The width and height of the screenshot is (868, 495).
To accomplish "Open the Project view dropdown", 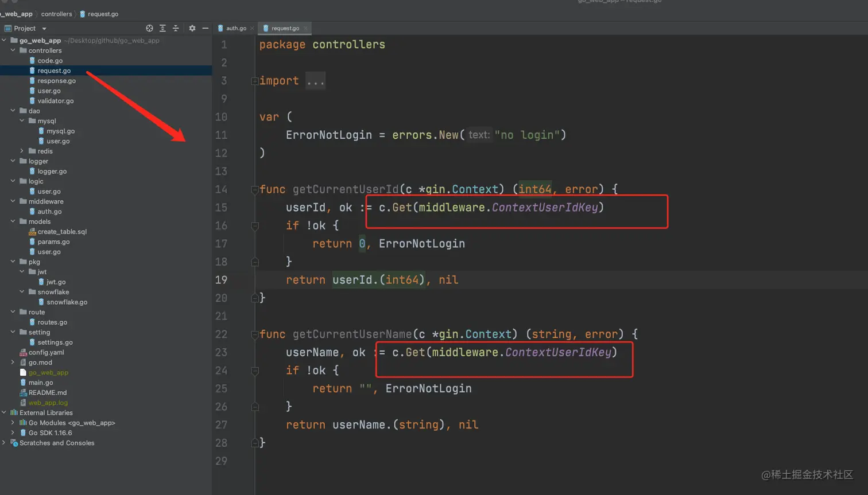I will coord(44,29).
